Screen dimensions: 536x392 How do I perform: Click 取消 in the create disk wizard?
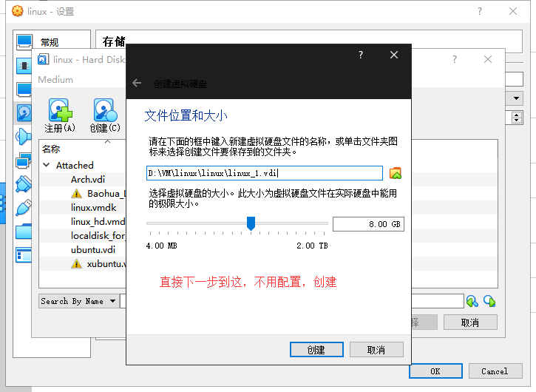click(x=376, y=350)
